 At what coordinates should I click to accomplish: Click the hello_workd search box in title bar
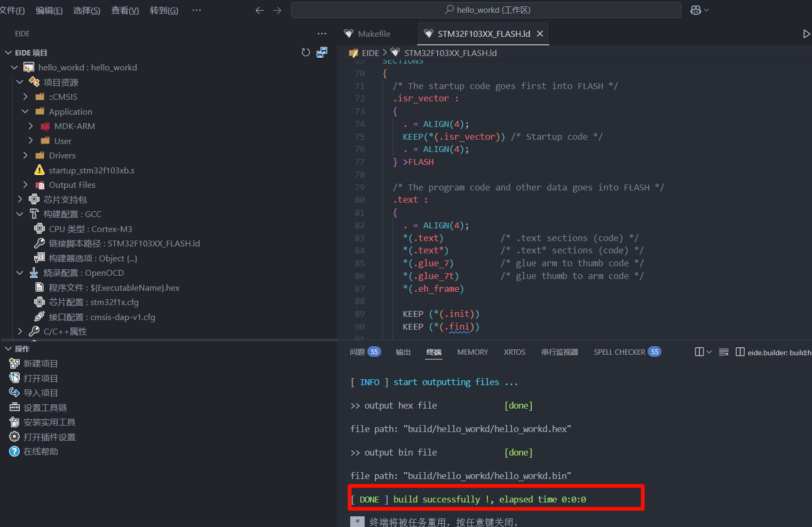click(x=486, y=10)
